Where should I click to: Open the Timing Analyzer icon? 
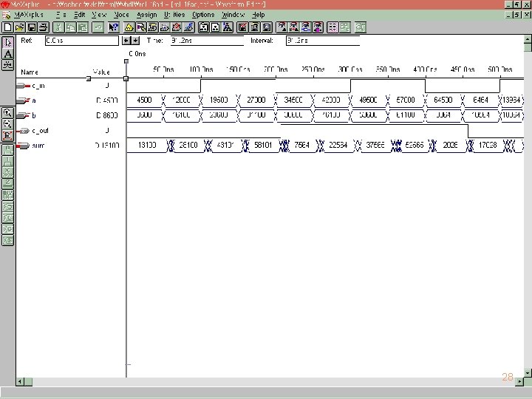(x=177, y=27)
